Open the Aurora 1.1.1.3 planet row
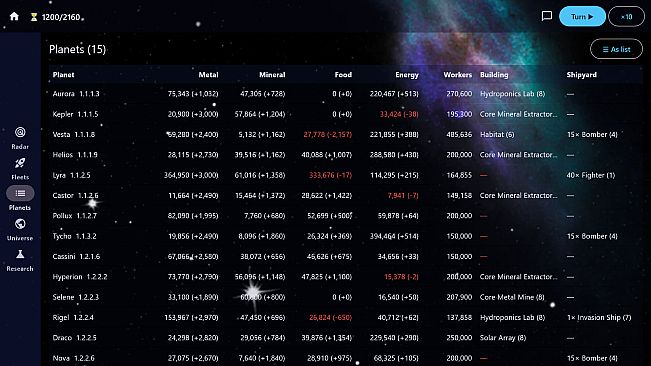Screen dimensions: 651x366 pos(345,94)
